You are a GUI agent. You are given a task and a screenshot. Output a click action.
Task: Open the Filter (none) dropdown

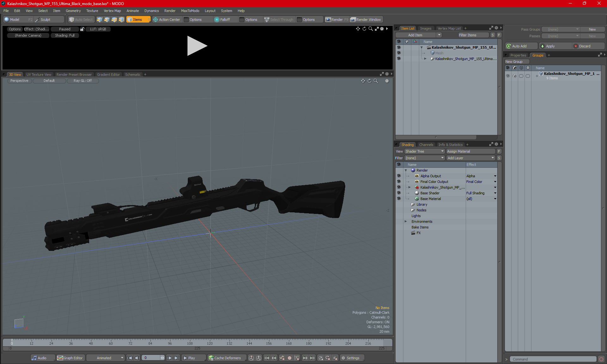(425, 158)
